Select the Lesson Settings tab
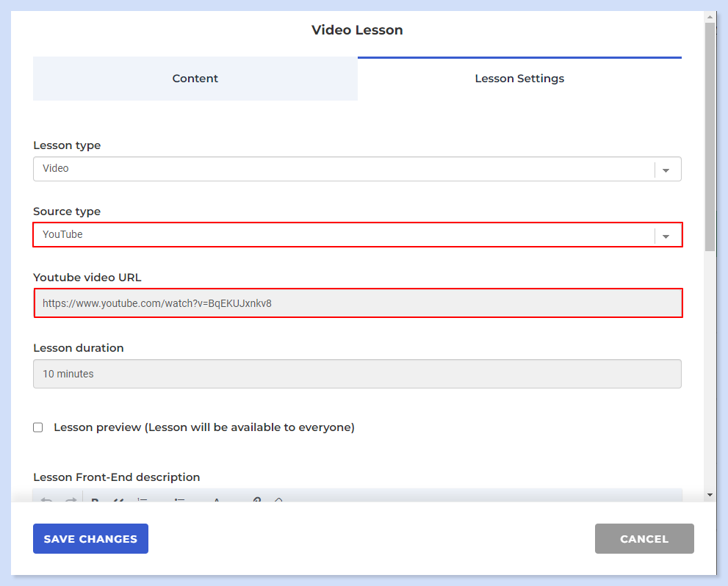This screenshot has height=586, width=728. click(x=519, y=79)
